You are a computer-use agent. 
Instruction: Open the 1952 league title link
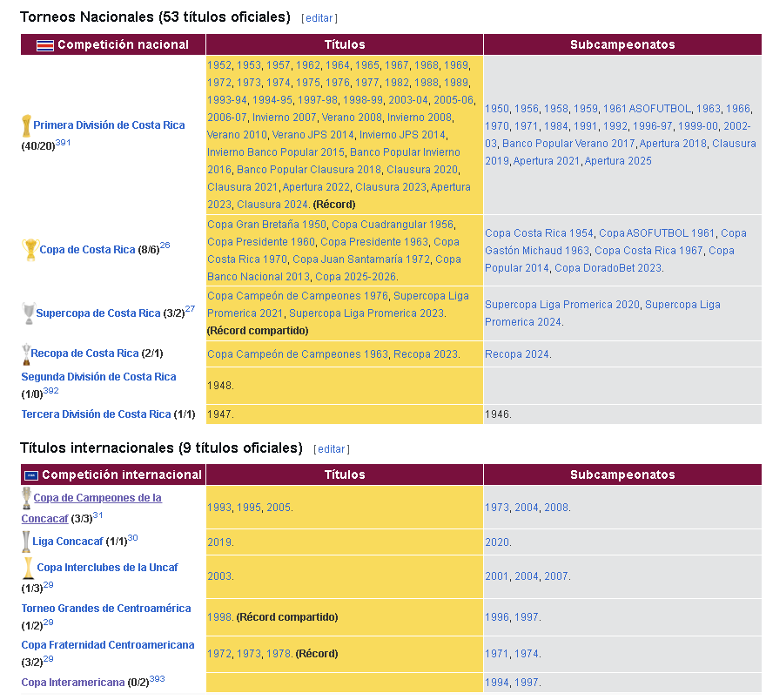(218, 65)
